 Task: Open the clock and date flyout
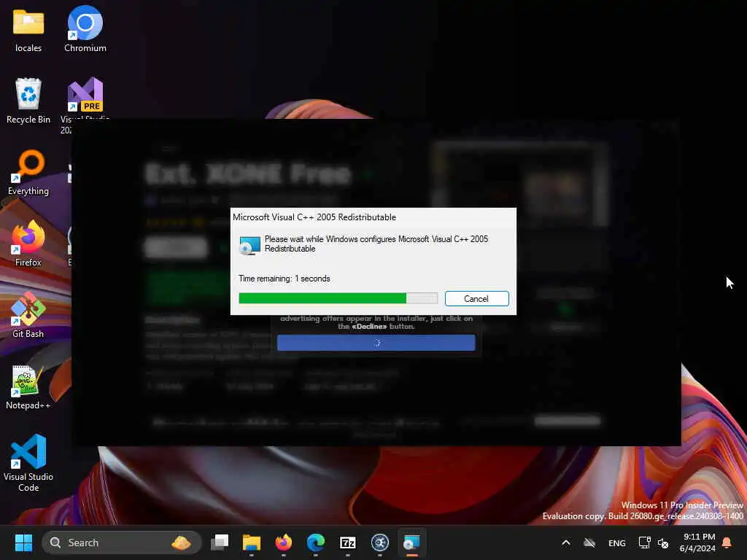tap(697, 542)
